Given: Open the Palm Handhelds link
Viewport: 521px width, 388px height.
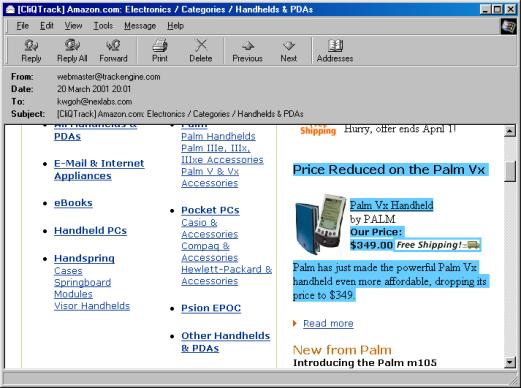Looking at the screenshot, I should coord(218,136).
